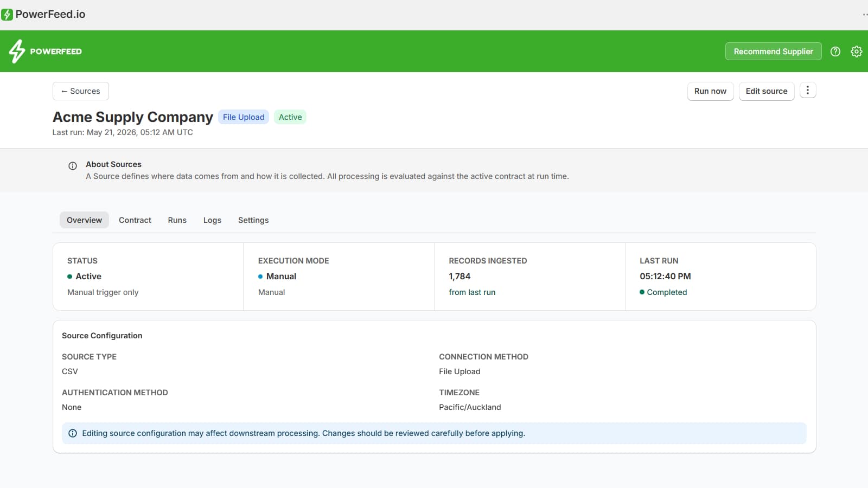Click the PowerFeed lightning bolt logo

pyautogui.click(x=17, y=52)
